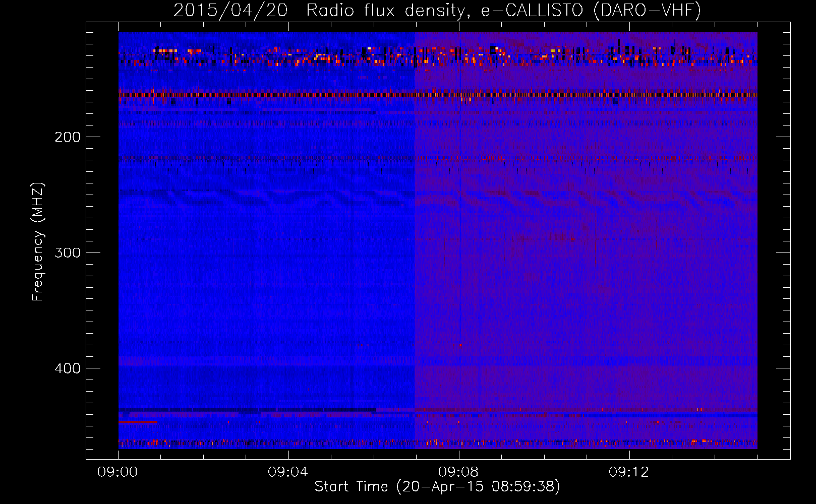The width and height of the screenshot is (816, 504).
Task: Click the 300 frequency tick label
Action: click(x=68, y=253)
